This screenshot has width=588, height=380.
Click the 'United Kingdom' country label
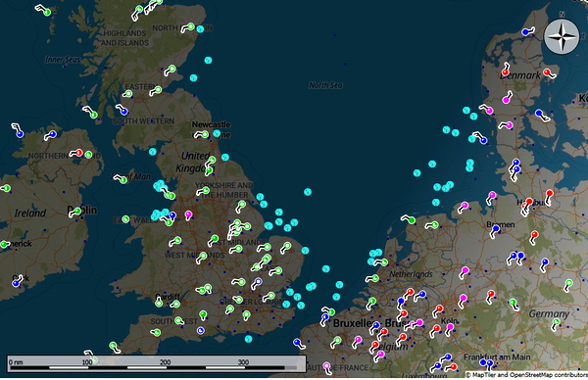194,162
